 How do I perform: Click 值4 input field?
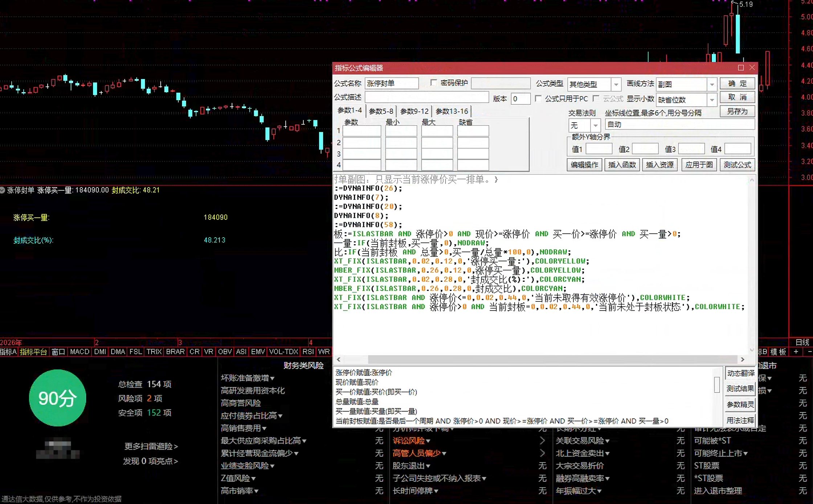pyautogui.click(x=738, y=149)
